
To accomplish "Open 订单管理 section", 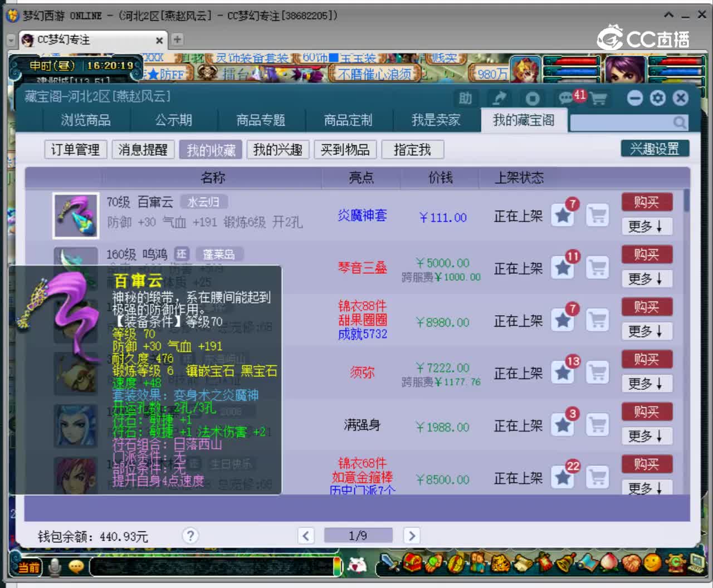I will tap(75, 149).
